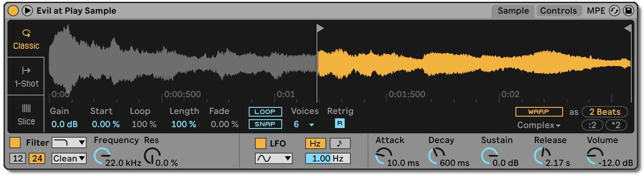644x176 pixels.
Task: Switch to 1-Shot playback mode
Action: [26, 77]
